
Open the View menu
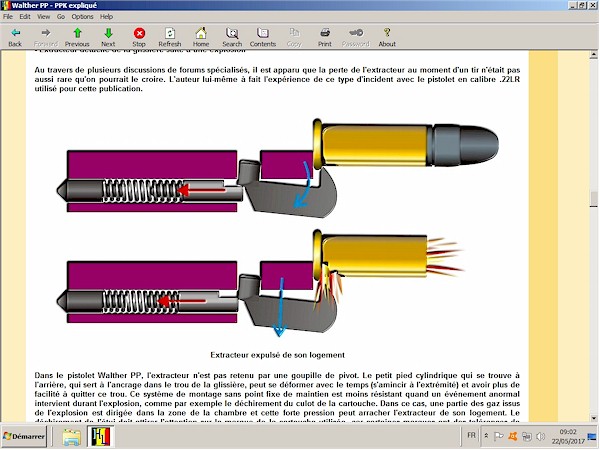click(44, 16)
